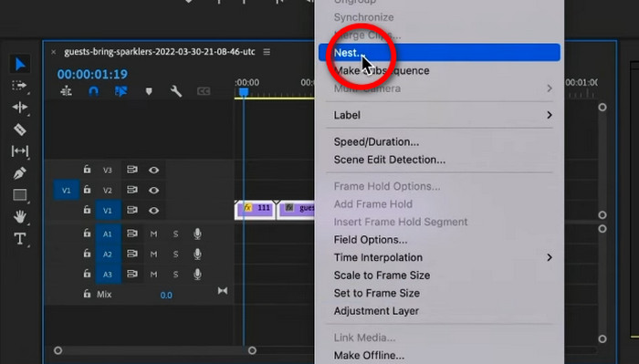The image size is (639, 364).
Task: Select the Razor tool
Action: click(x=19, y=130)
